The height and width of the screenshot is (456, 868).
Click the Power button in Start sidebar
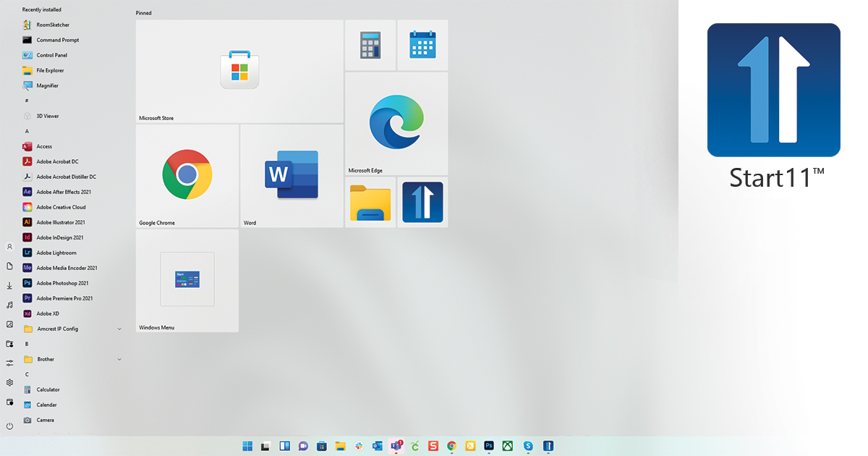tap(9, 426)
